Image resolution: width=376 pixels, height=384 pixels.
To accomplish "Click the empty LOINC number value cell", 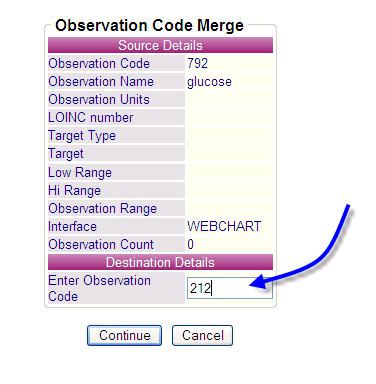I will 230,117.
